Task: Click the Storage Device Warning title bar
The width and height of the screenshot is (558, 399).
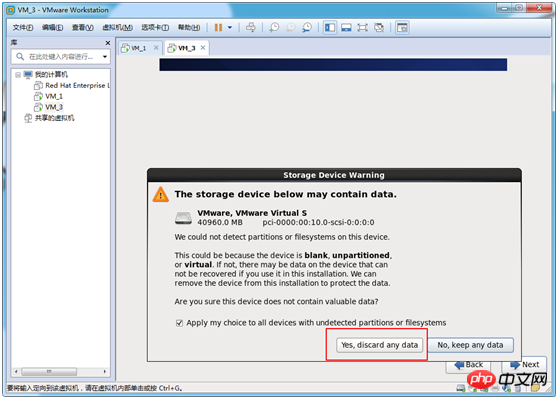Action: [x=334, y=175]
